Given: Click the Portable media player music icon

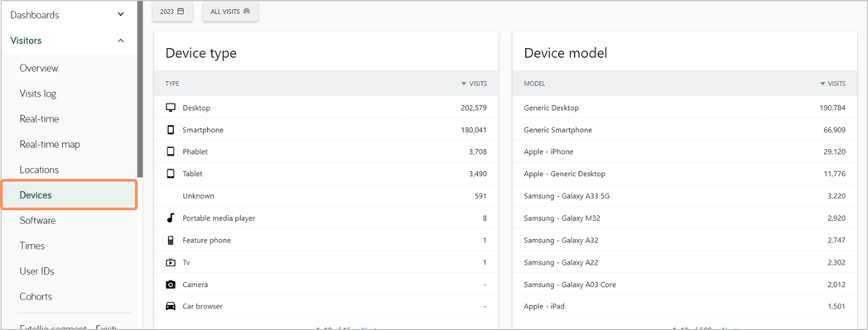Looking at the screenshot, I should [x=171, y=218].
